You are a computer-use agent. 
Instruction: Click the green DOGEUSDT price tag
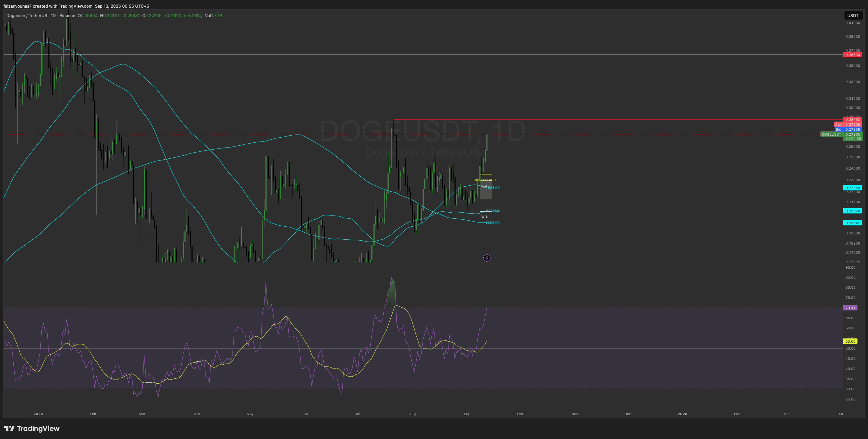click(831, 135)
